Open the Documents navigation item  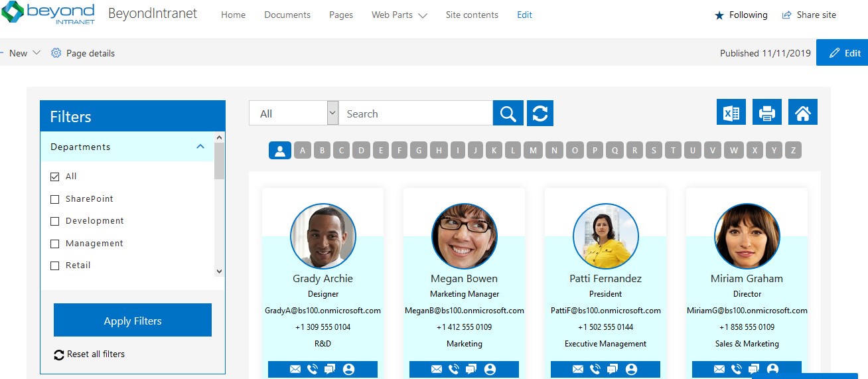(x=287, y=15)
